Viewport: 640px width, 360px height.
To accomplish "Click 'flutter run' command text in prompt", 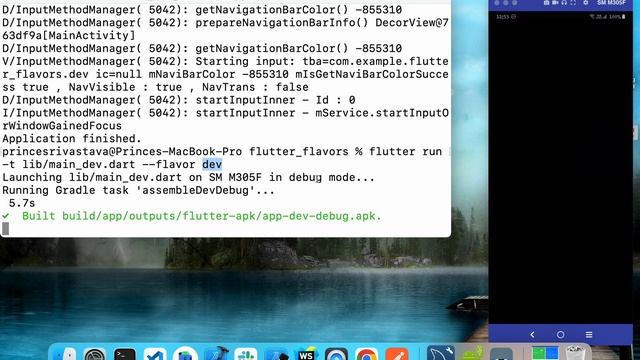I will 405,151.
